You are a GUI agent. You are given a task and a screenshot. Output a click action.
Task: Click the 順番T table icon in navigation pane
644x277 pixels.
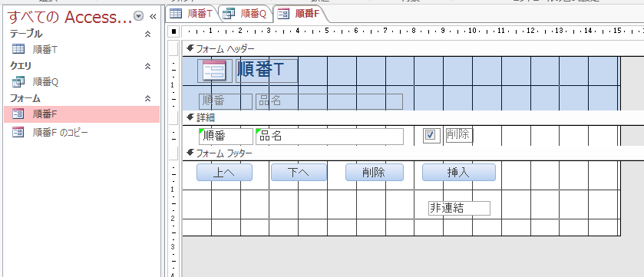[18, 49]
